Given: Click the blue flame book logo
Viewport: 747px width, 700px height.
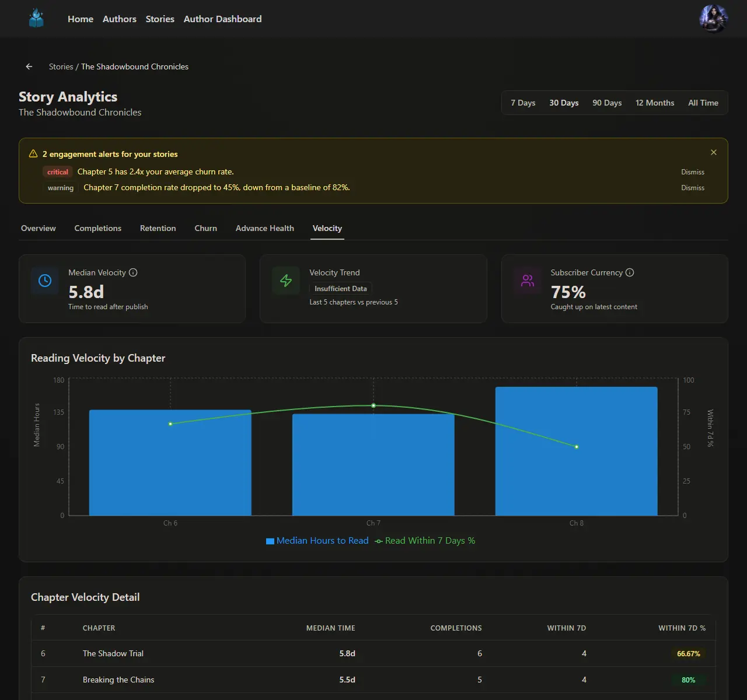Looking at the screenshot, I should [36, 19].
